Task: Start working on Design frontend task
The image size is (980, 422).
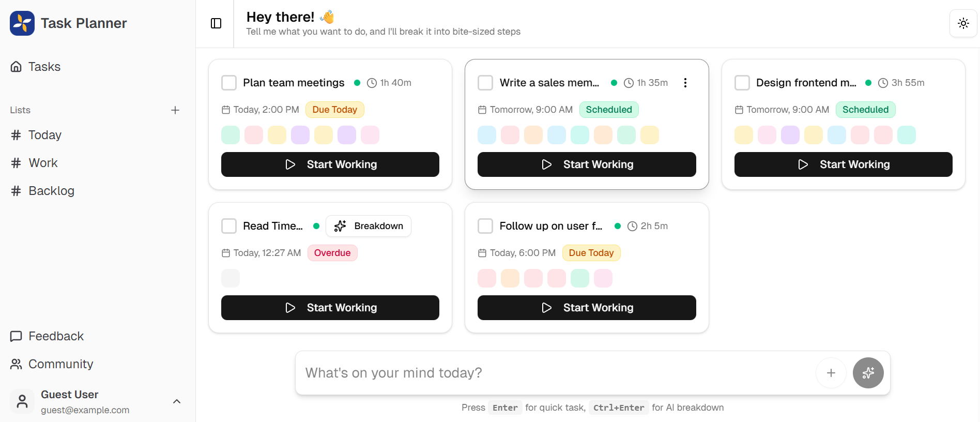Action: tap(843, 164)
